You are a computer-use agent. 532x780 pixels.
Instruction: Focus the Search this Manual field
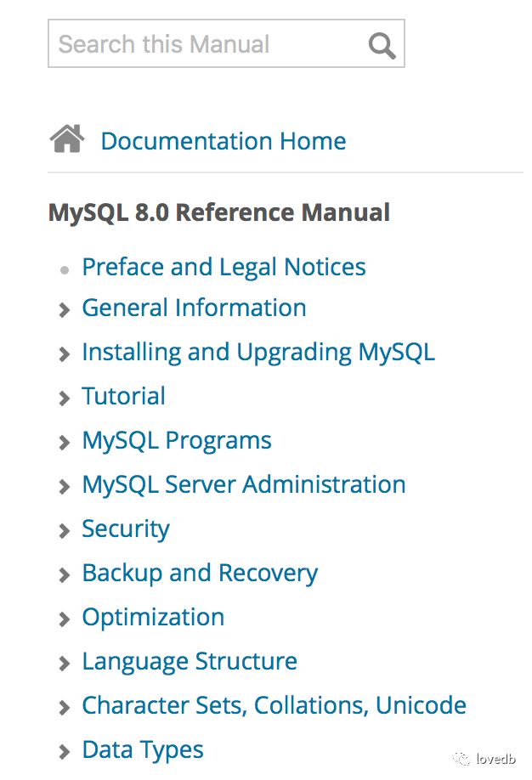click(x=226, y=43)
